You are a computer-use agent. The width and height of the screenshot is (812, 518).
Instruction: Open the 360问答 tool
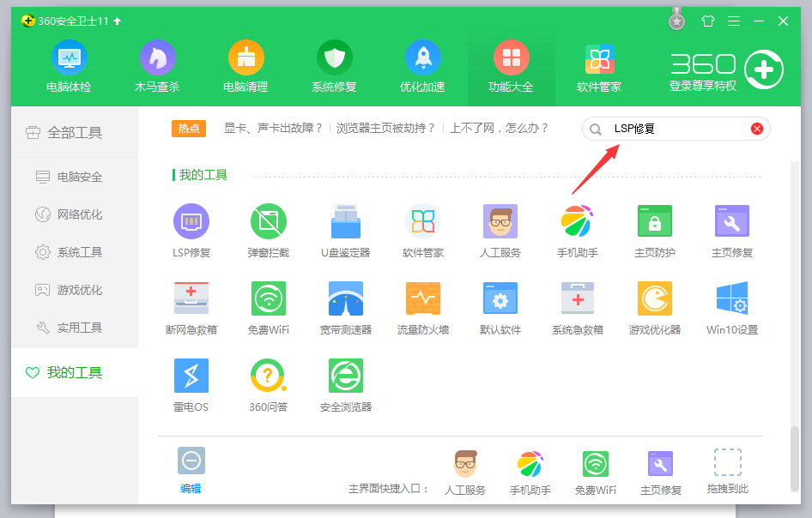(x=269, y=385)
